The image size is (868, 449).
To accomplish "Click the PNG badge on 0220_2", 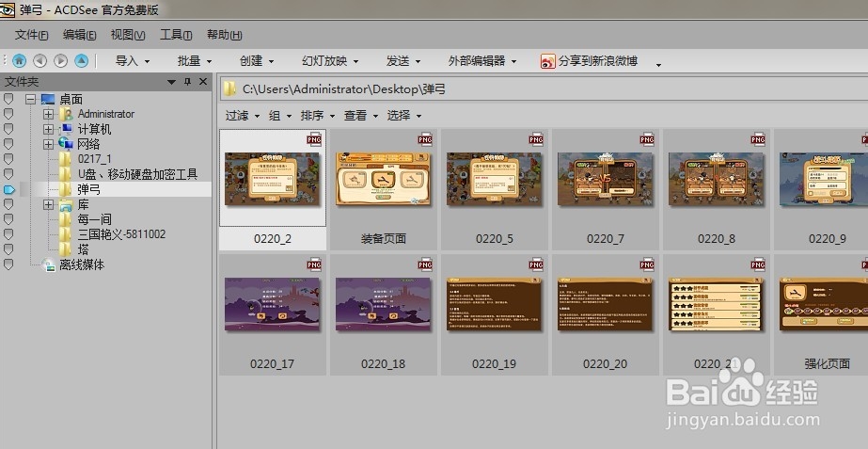I will [x=314, y=139].
